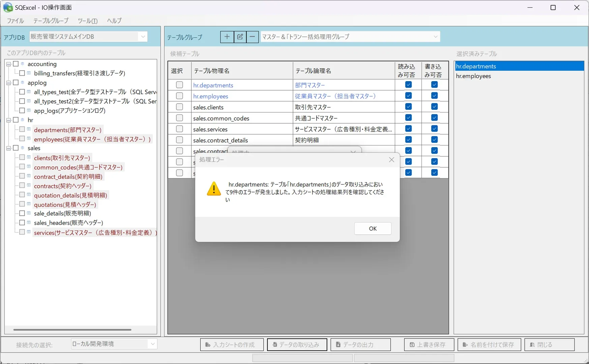Open the 接続先の選択 dropdown
The width and height of the screenshot is (589, 364).
114,344
